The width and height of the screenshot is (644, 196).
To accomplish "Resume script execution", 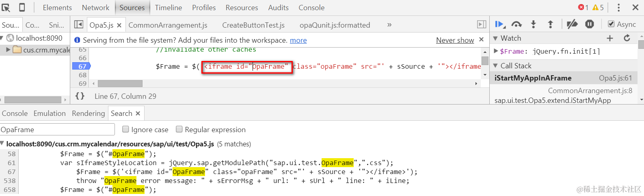I will [x=500, y=24].
